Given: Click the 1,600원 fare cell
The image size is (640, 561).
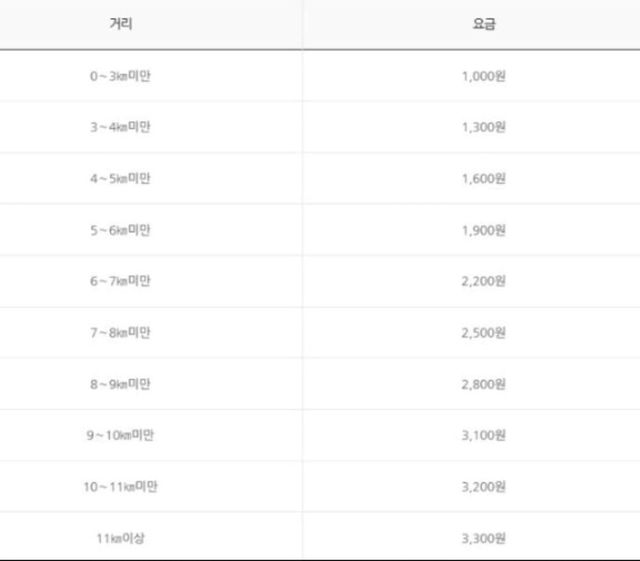Looking at the screenshot, I should tap(483, 178).
